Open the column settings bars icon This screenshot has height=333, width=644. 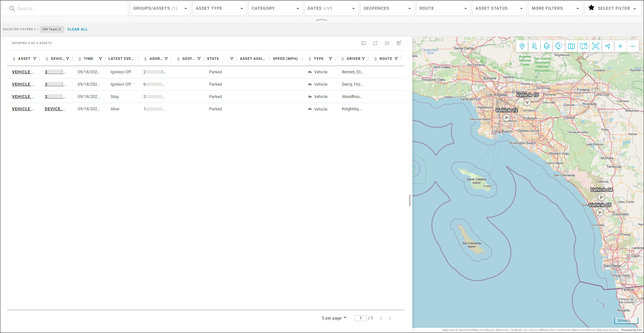click(387, 43)
